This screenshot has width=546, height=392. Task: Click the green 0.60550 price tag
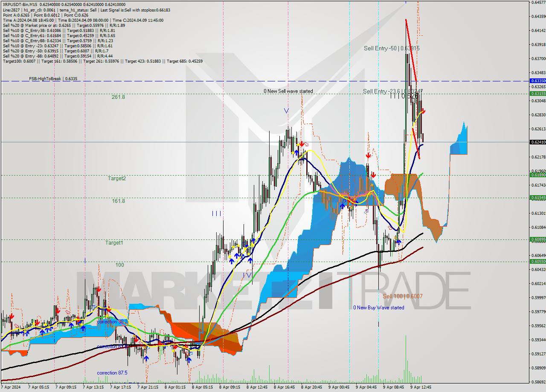pyautogui.click(x=538, y=262)
